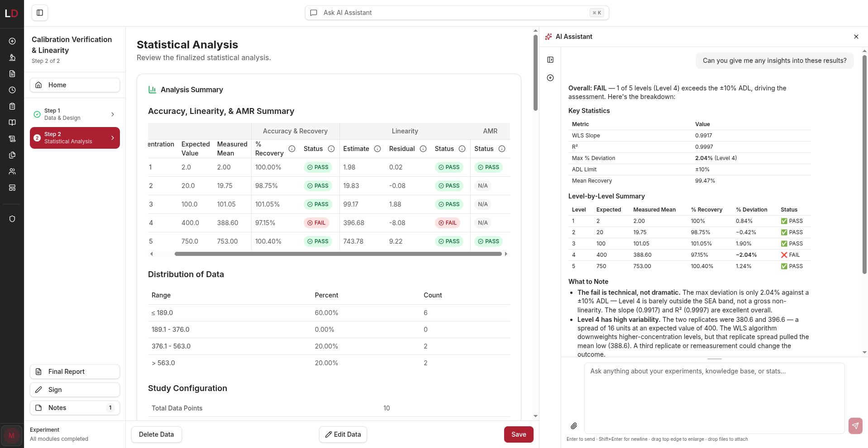
Task: Click the LD logo in the top-left corner
Action: coord(12,13)
